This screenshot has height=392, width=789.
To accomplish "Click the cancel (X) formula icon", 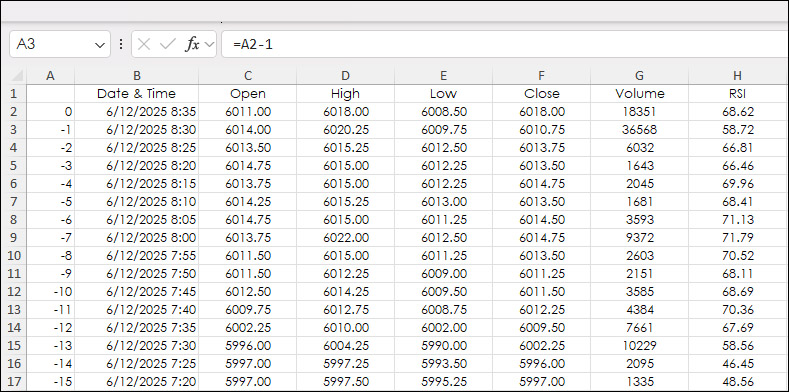I will 143,44.
